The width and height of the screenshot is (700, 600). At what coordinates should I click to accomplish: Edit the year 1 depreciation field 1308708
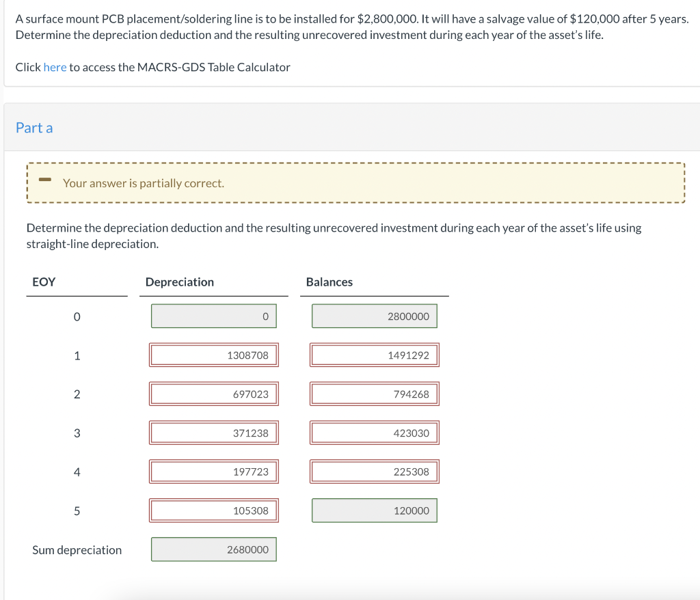(214, 355)
